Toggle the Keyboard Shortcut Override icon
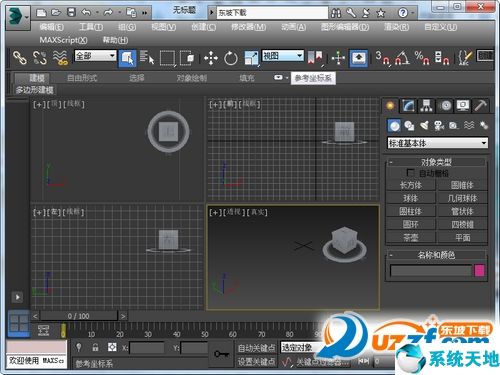500x375 pixels. (x=358, y=58)
